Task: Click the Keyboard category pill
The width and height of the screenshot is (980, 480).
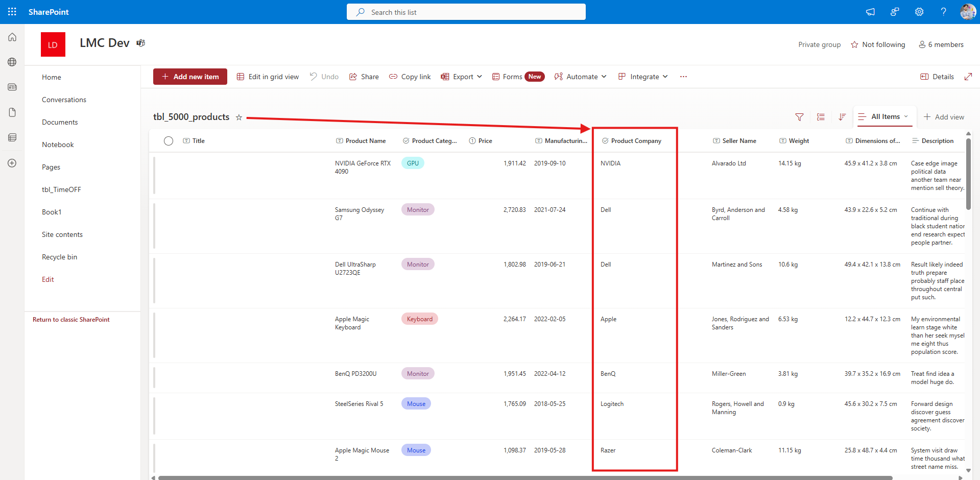Action: click(x=420, y=319)
